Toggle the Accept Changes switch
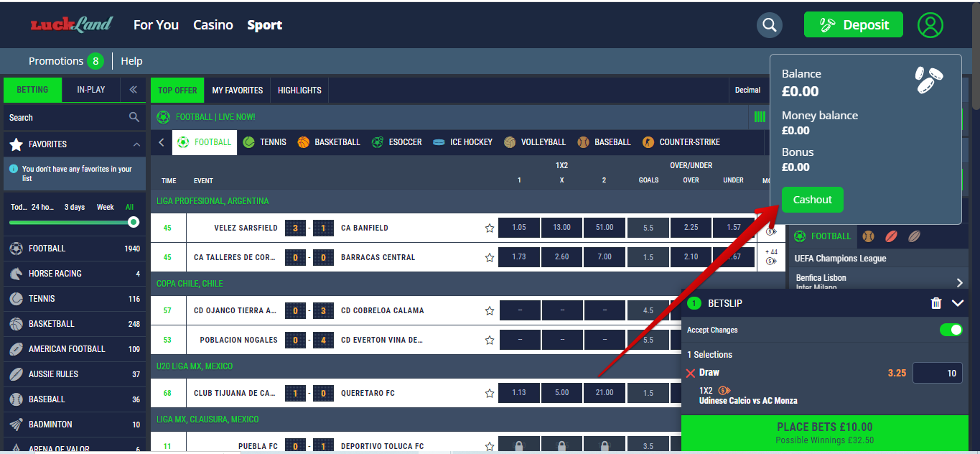 [951, 330]
